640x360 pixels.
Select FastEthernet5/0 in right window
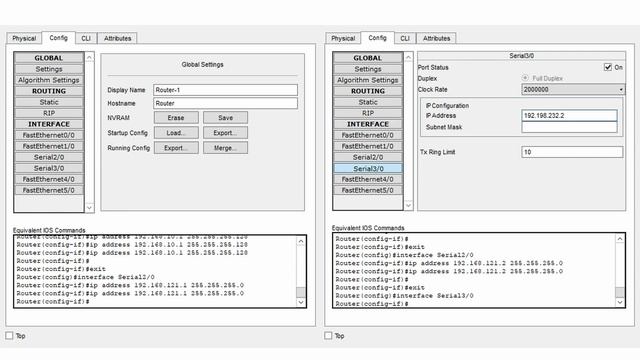368,190
